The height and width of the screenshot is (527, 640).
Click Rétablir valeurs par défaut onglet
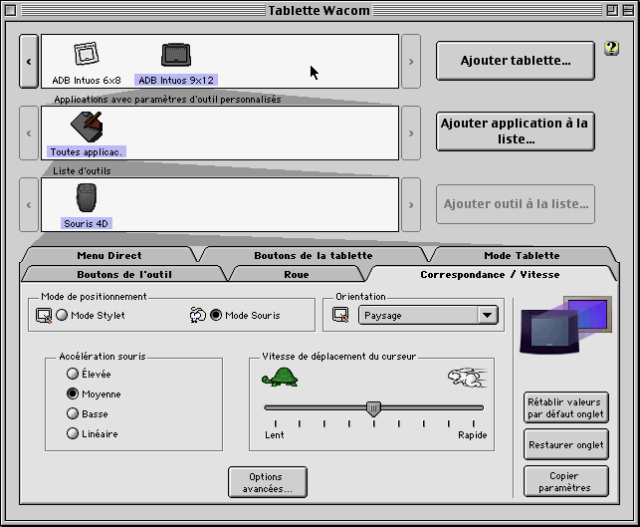[x=566, y=407]
